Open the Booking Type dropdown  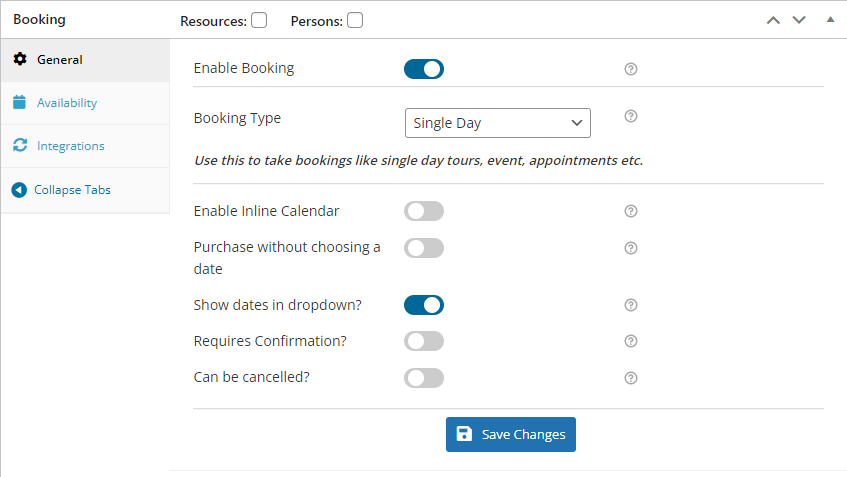(498, 123)
